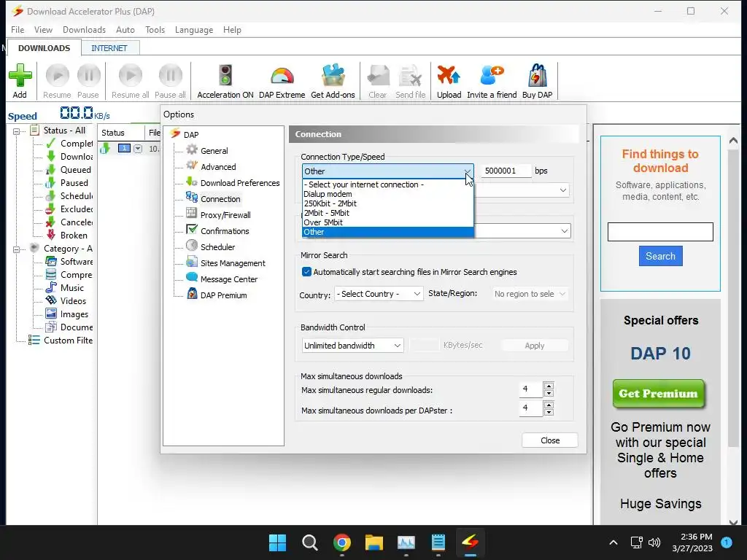
Task: Click the Invite a friend icon
Action: click(x=492, y=76)
